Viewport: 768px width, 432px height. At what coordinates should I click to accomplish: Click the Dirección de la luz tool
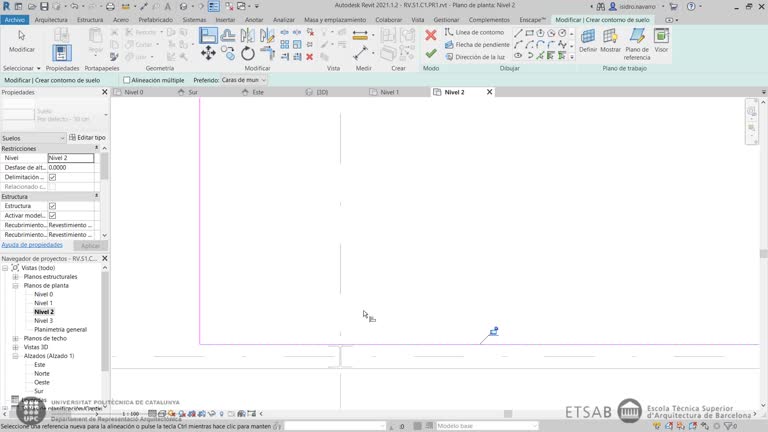point(474,57)
